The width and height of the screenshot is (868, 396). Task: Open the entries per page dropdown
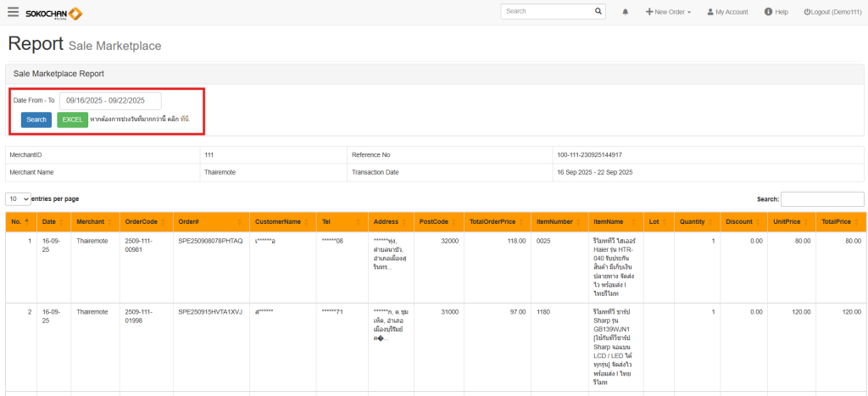(18, 198)
